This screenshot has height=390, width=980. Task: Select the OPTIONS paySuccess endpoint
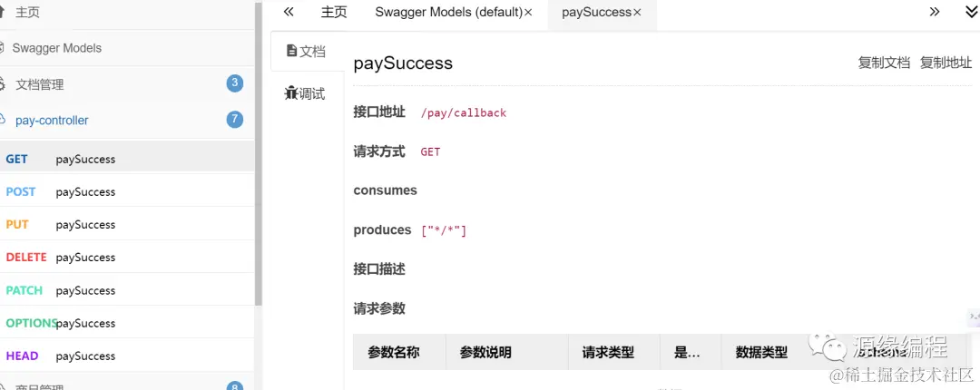pyautogui.click(x=127, y=323)
